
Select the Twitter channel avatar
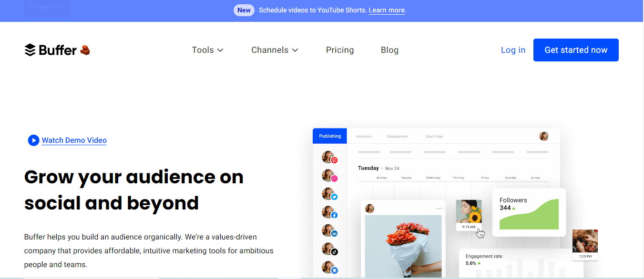click(329, 194)
